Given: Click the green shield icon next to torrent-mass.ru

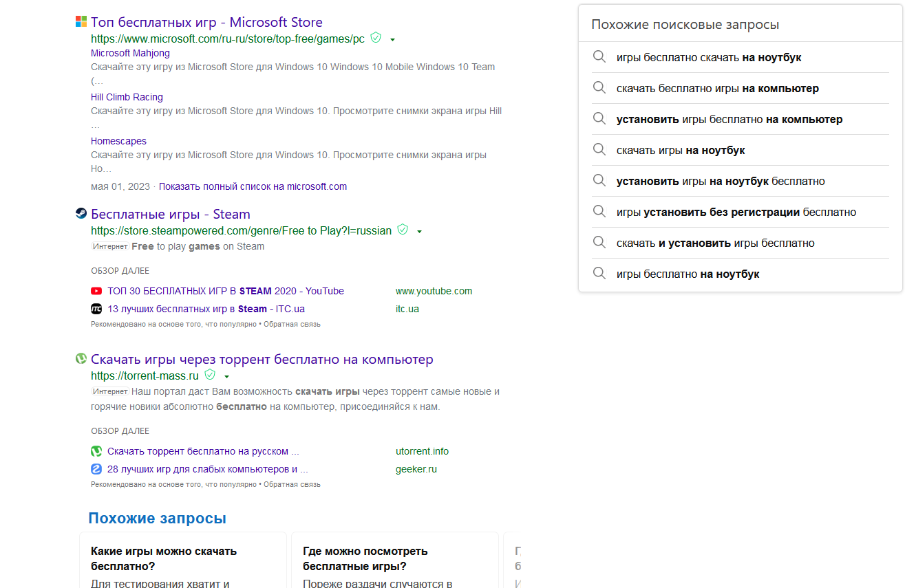Looking at the screenshot, I should pyautogui.click(x=210, y=375).
